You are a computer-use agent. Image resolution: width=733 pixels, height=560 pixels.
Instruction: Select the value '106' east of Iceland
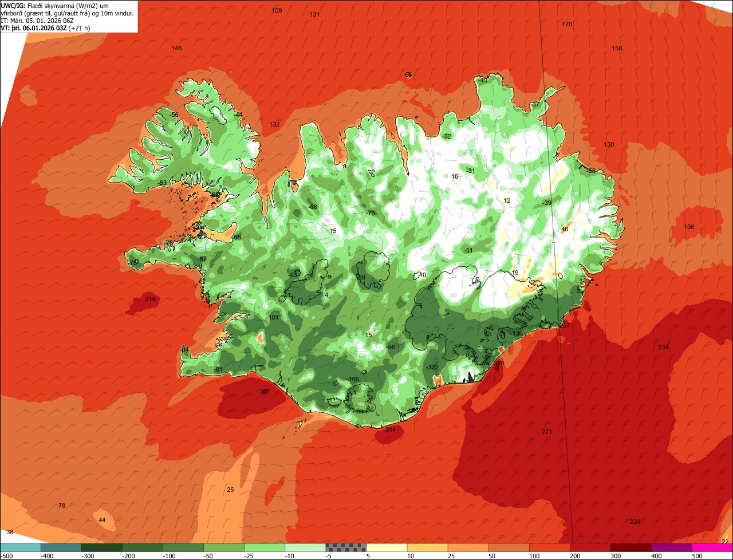[x=689, y=227]
